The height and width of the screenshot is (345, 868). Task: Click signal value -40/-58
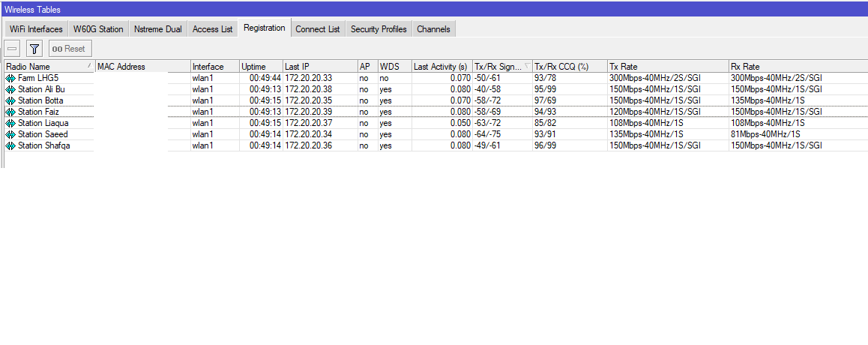[x=487, y=89]
